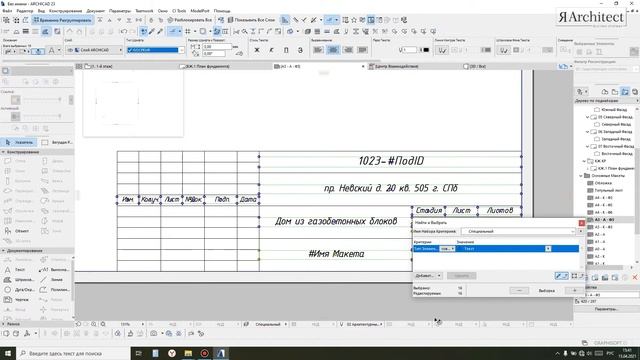The width and height of the screenshot is (640, 360).
Task: Collapse the Конструирование toolbox section
Action: [x=3, y=152]
